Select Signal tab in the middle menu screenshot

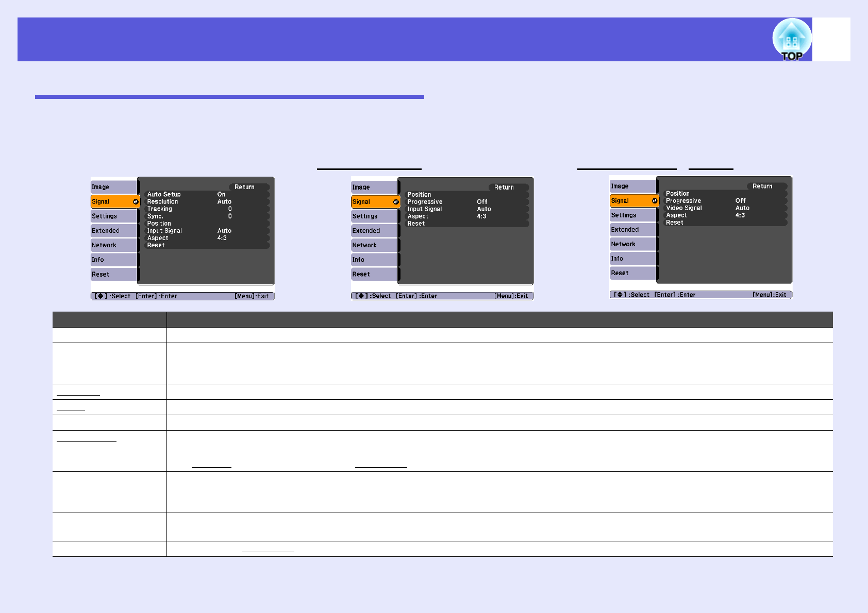(375, 201)
